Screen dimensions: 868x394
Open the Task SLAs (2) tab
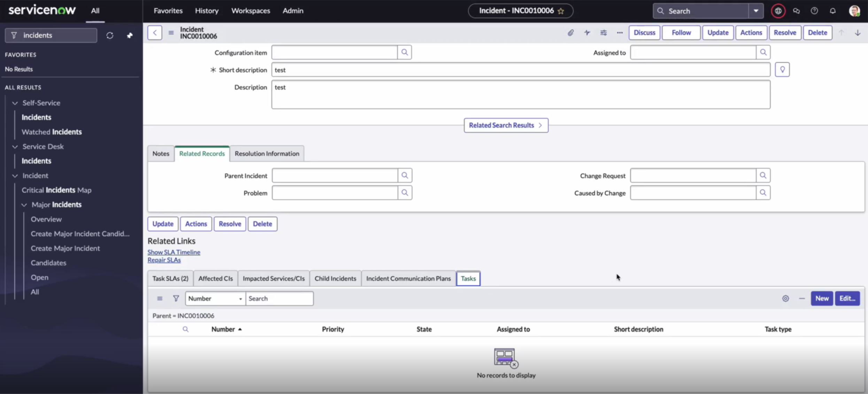[170, 278]
